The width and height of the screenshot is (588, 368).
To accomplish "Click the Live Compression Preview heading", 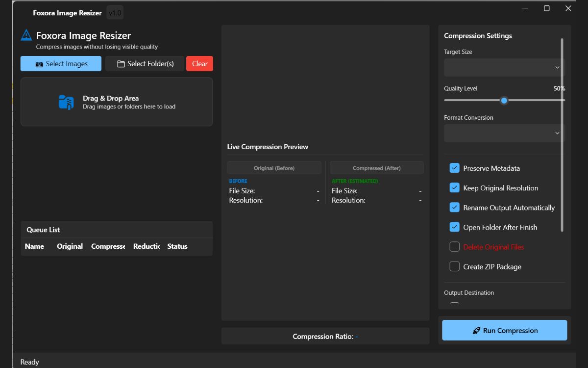I will point(268,147).
